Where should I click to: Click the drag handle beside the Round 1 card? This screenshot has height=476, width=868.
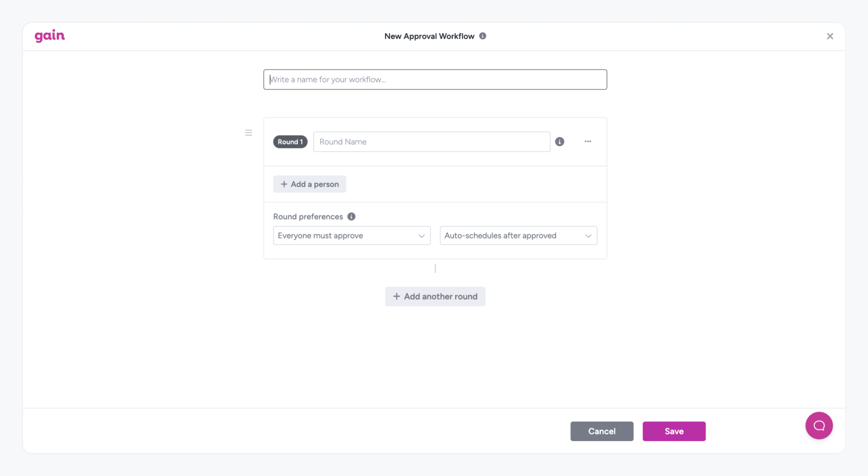click(x=248, y=132)
